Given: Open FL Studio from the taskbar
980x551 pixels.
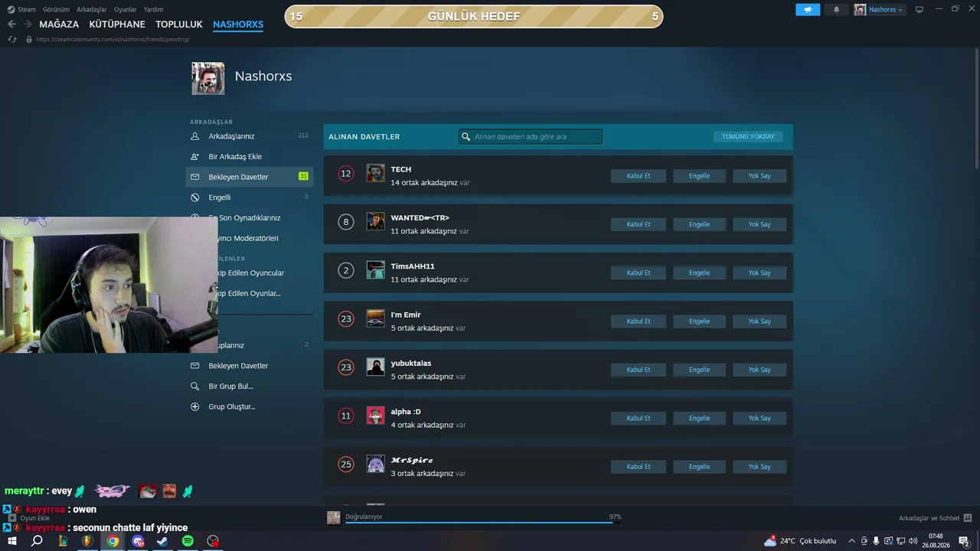Looking at the screenshot, I should pyautogui.click(x=87, y=541).
